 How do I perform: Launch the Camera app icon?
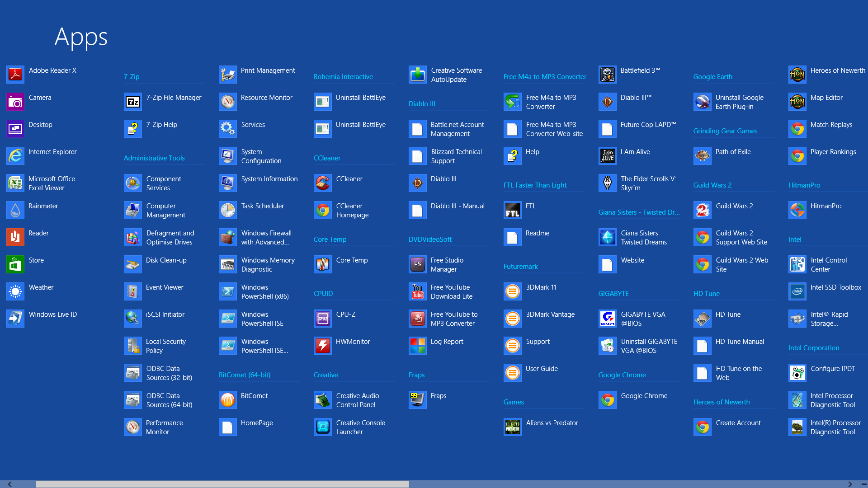point(15,102)
